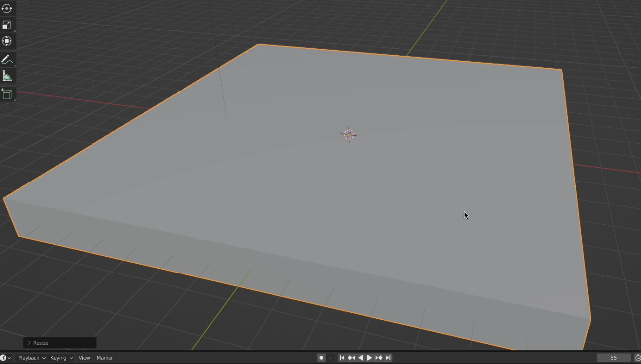641x364 pixels.
Task: Jump to previous keyframe
Action: click(x=351, y=358)
